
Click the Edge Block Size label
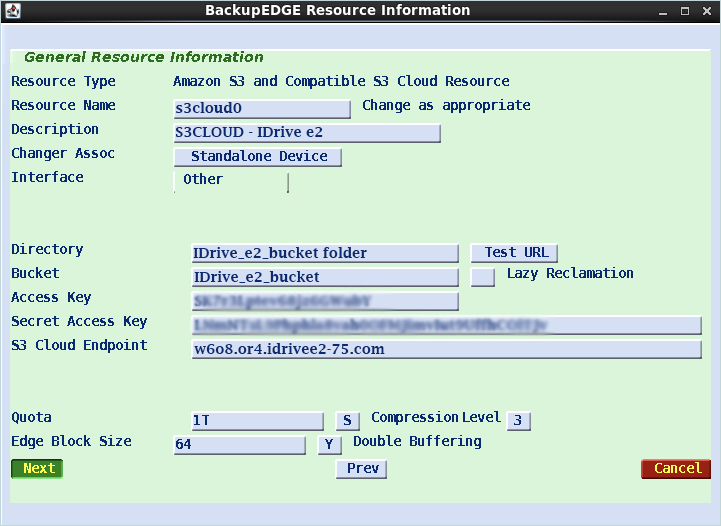[71, 441]
